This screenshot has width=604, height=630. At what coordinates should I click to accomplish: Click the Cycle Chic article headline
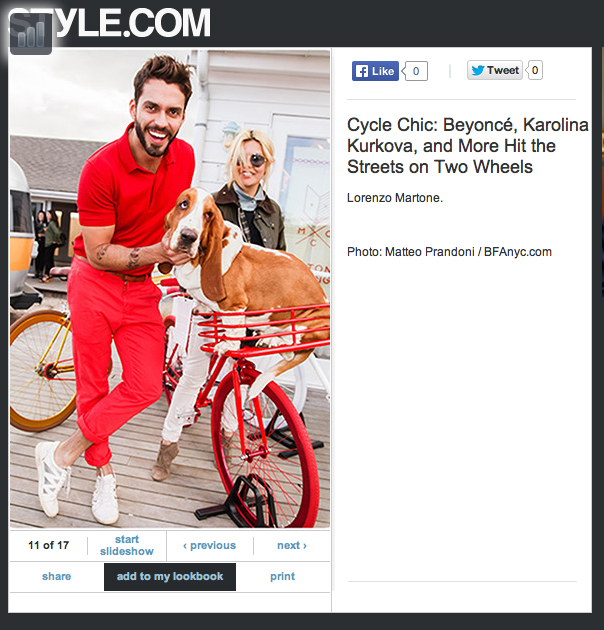coord(467,145)
